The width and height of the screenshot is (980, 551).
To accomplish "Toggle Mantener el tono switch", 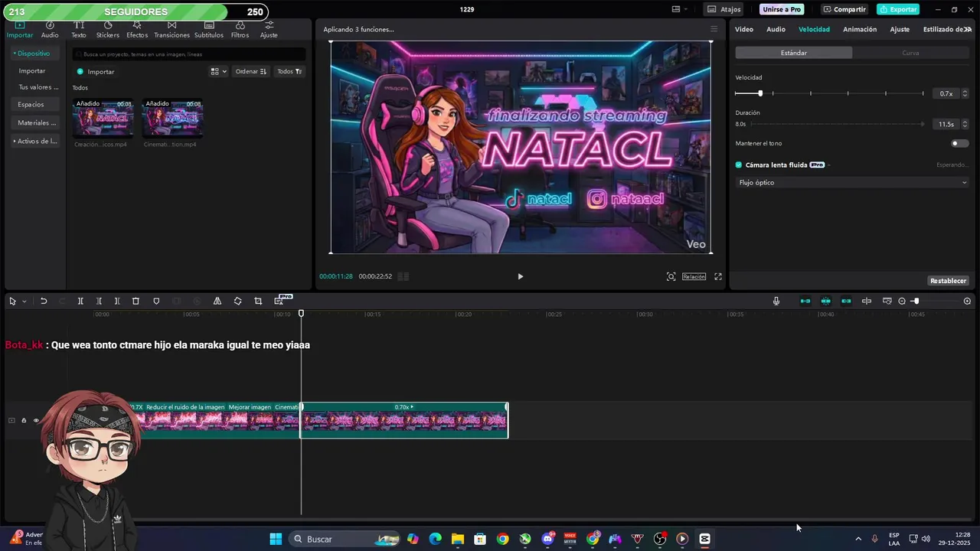I will pos(959,143).
